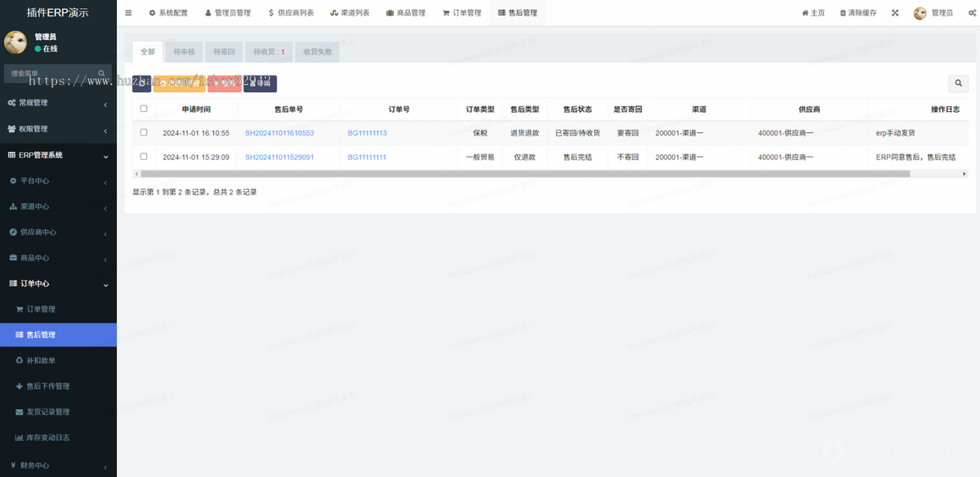Open after-sale number SH202411011529091 link
The image size is (980, 477).
[279, 157]
